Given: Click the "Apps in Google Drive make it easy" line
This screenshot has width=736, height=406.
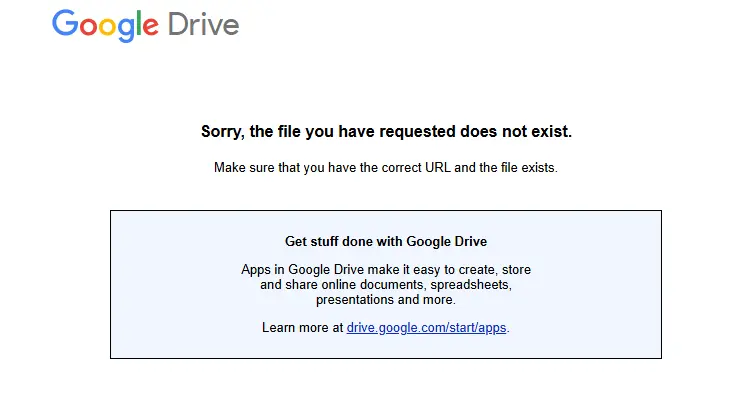Looking at the screenshot, I should click(386, 269).
